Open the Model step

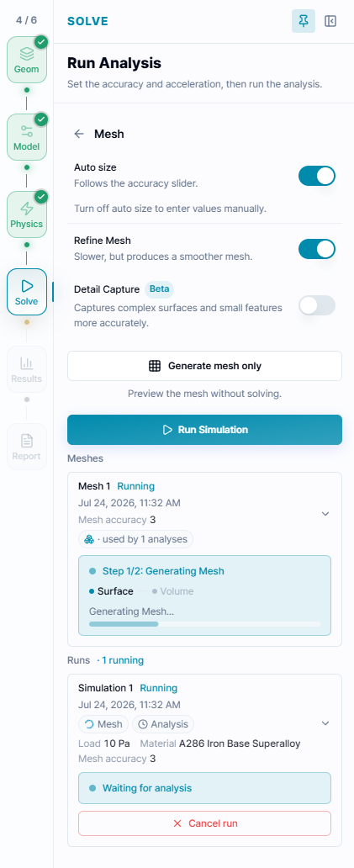[x=27, y=137]
